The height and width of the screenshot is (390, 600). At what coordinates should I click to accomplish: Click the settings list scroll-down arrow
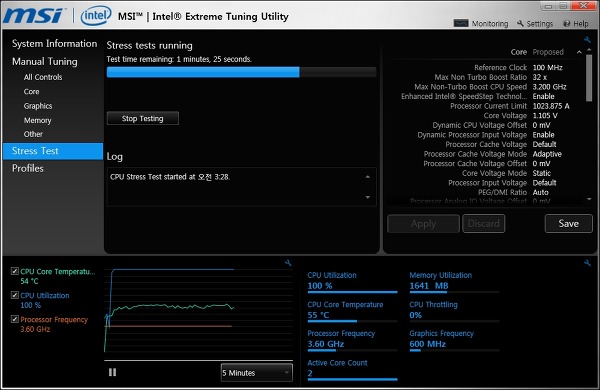(589, 199)
